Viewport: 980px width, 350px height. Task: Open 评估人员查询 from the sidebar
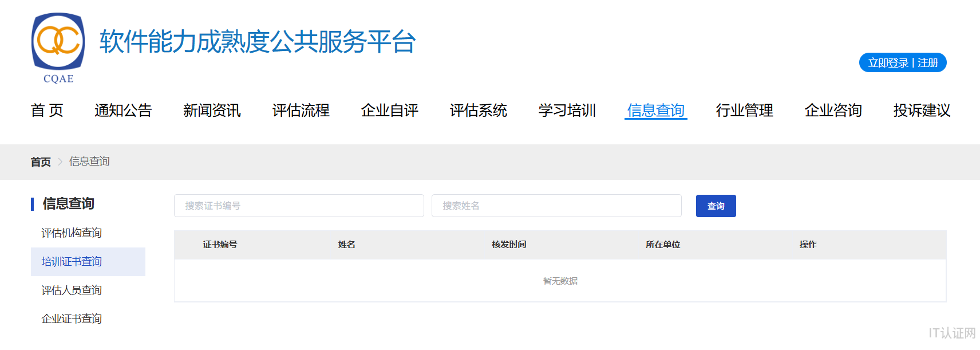click(72, 290)
